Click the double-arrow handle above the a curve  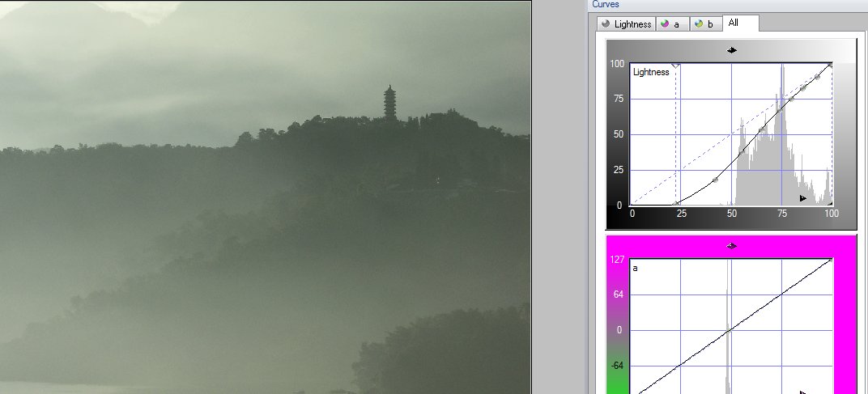point(732,246)
